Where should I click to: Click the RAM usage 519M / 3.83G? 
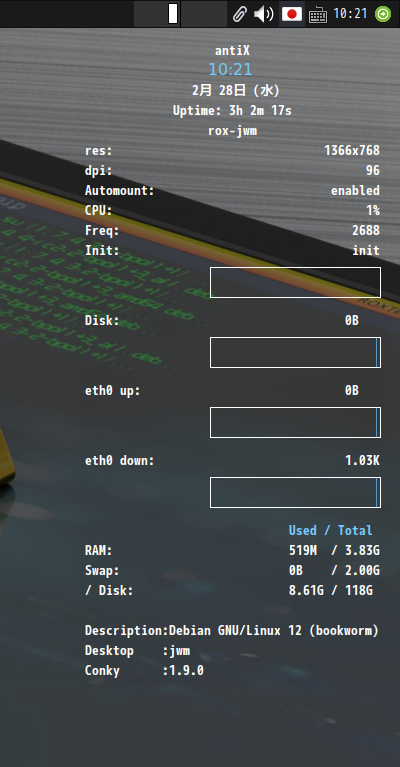point(334,551)
